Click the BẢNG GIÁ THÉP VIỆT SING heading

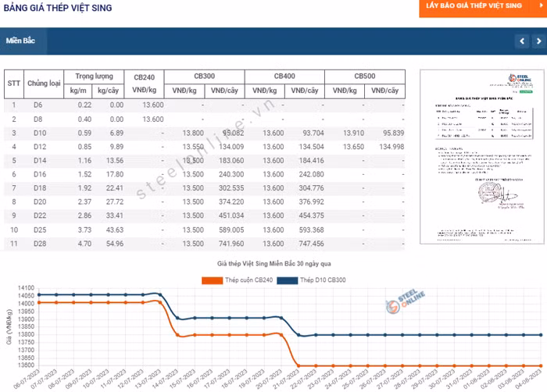coord(58,8)
